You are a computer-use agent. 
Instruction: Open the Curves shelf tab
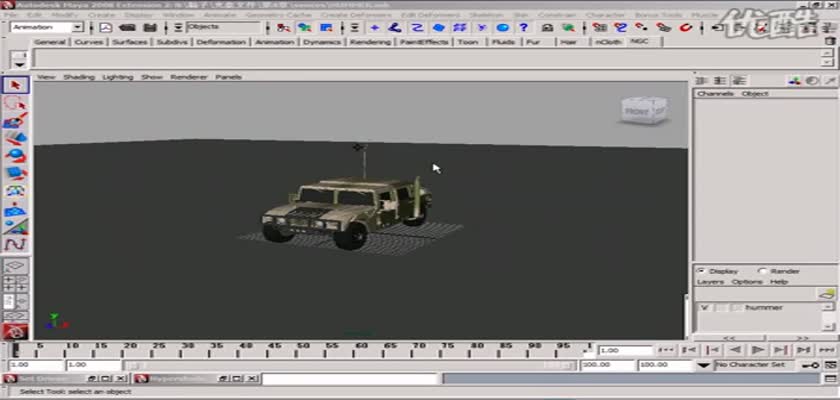pyautogui.click(x=89, y=42)
